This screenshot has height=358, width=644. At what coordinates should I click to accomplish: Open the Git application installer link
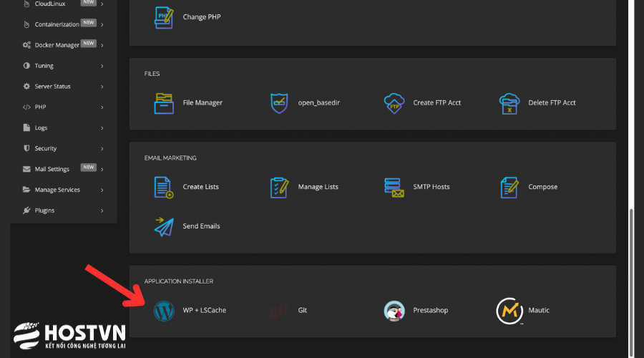[302, 310]
